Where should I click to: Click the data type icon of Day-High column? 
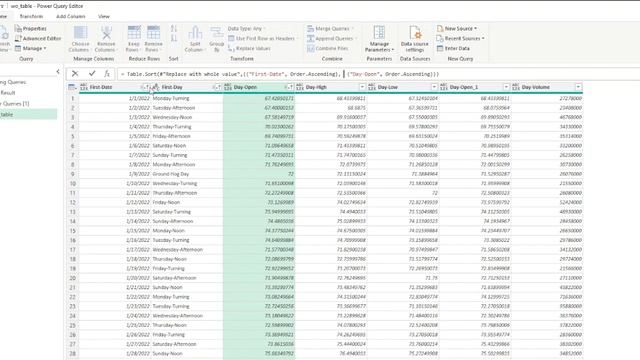[300, 87]
